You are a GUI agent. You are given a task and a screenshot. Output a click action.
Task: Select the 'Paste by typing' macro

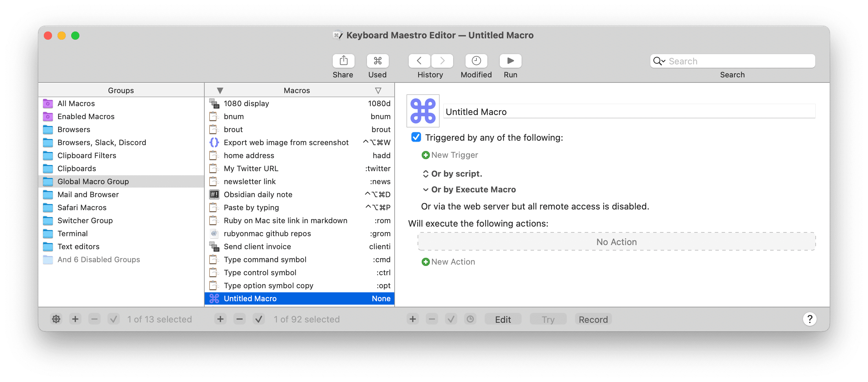pyautogui.click(x=299, y=207)
